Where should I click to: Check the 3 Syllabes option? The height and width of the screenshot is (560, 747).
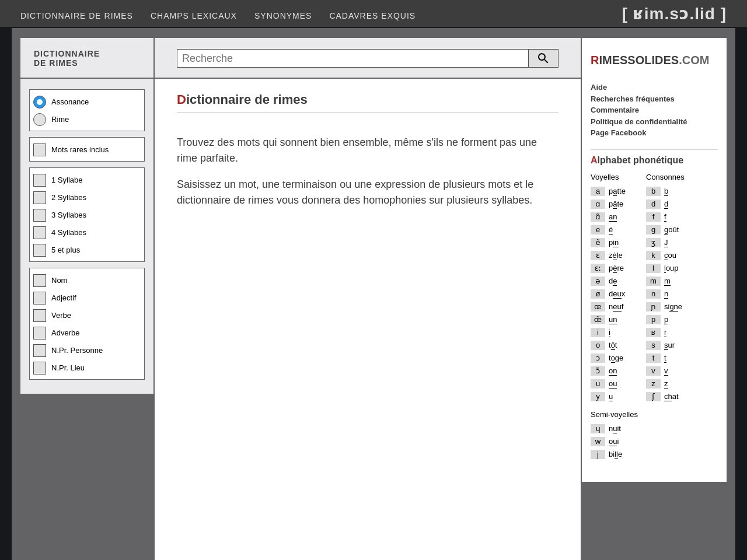(40, 215)
